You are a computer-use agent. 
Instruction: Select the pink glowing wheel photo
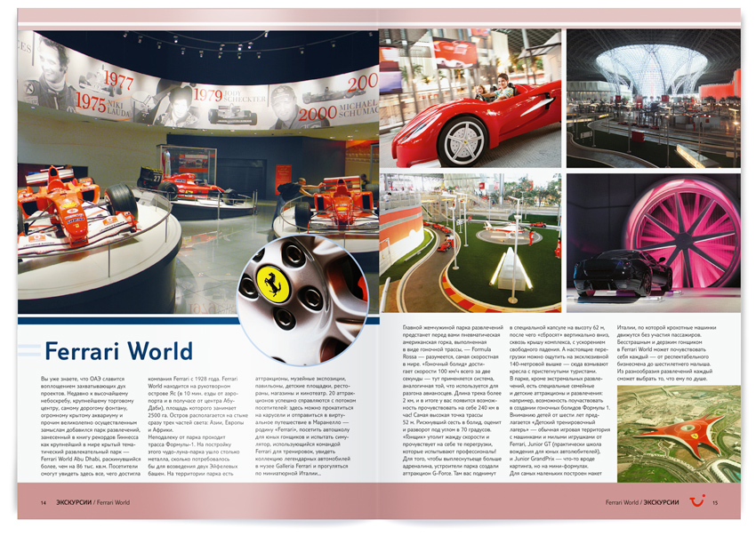click(x=654, y=243)
